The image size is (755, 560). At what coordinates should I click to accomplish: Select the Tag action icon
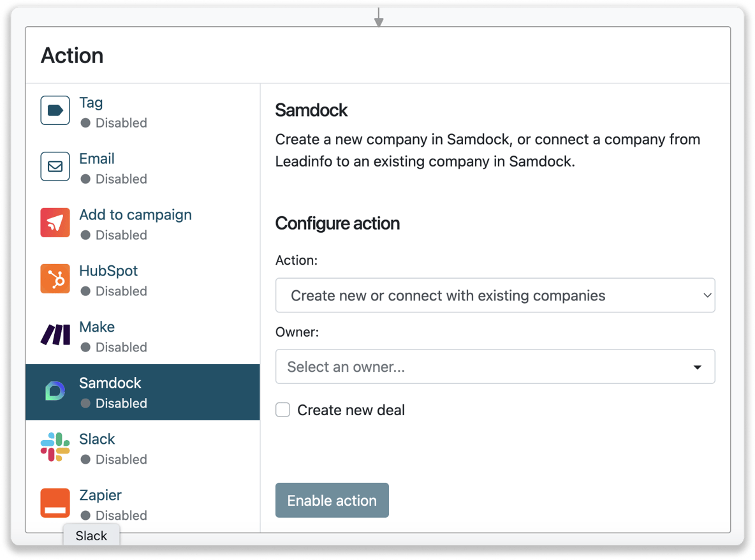tap(55, 110)
